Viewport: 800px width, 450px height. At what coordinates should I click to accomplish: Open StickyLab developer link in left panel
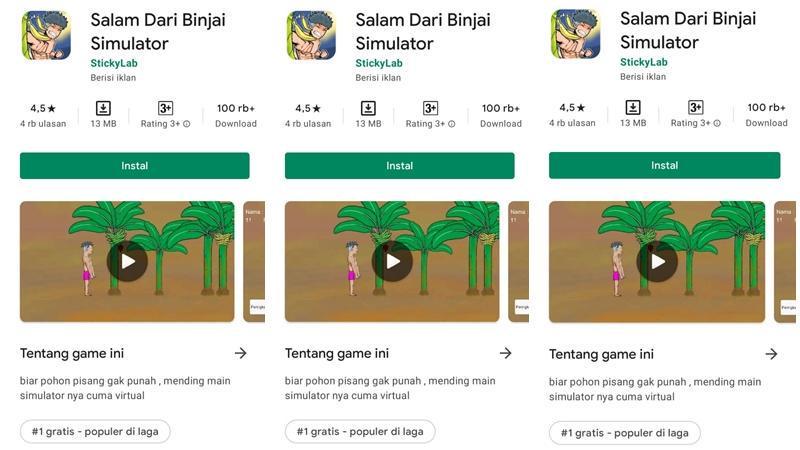(114, 63)
